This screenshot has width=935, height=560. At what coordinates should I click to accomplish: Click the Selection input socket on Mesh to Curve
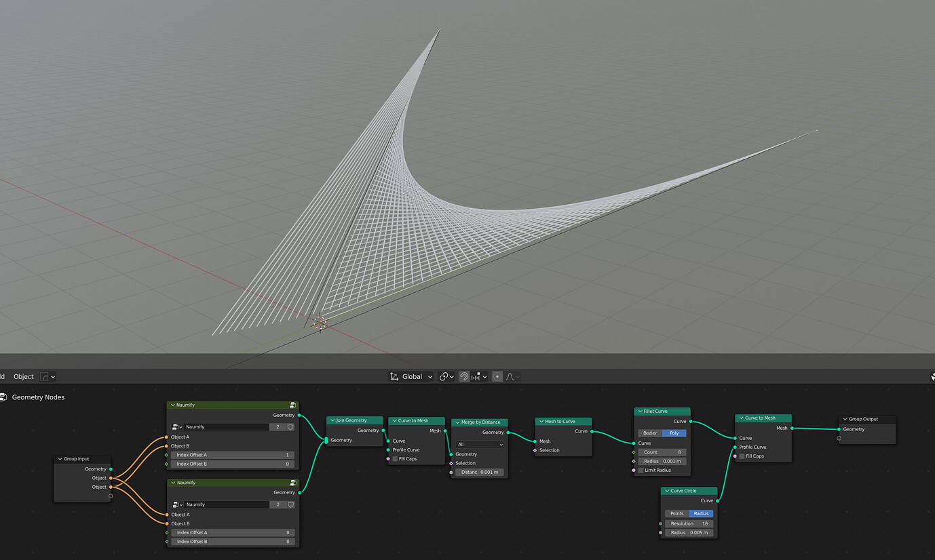(535, 450)
